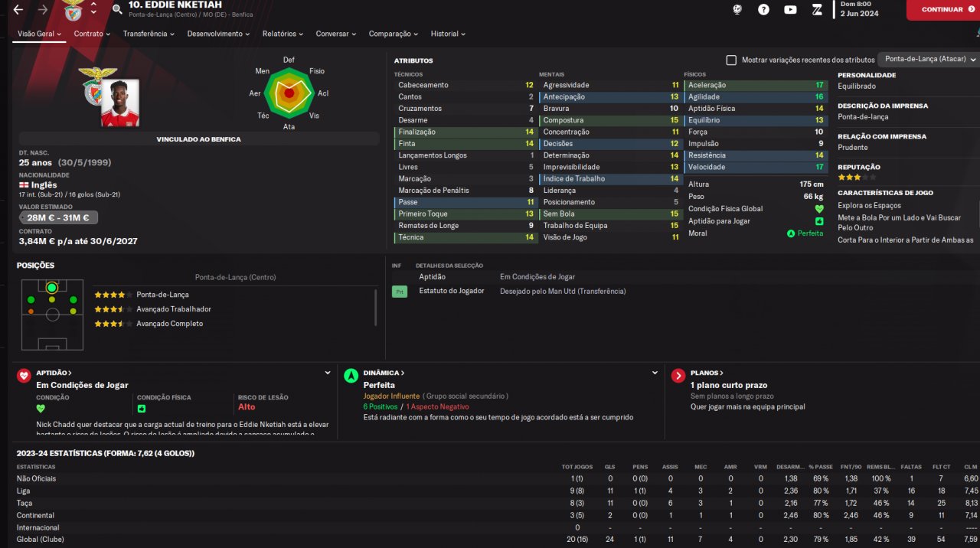This screenshot has width=980, height=548.
Task: Go forward with the right arrow
Action: click(x=43, y=10)
